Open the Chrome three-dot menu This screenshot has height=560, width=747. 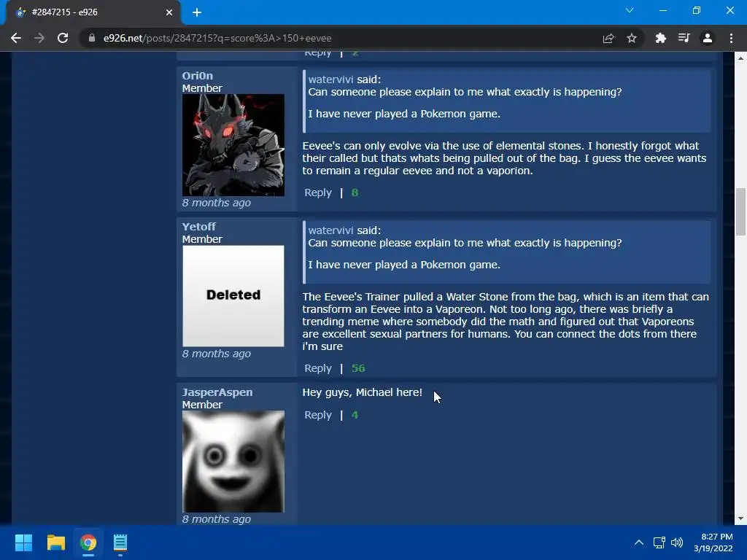coord(731,38)
